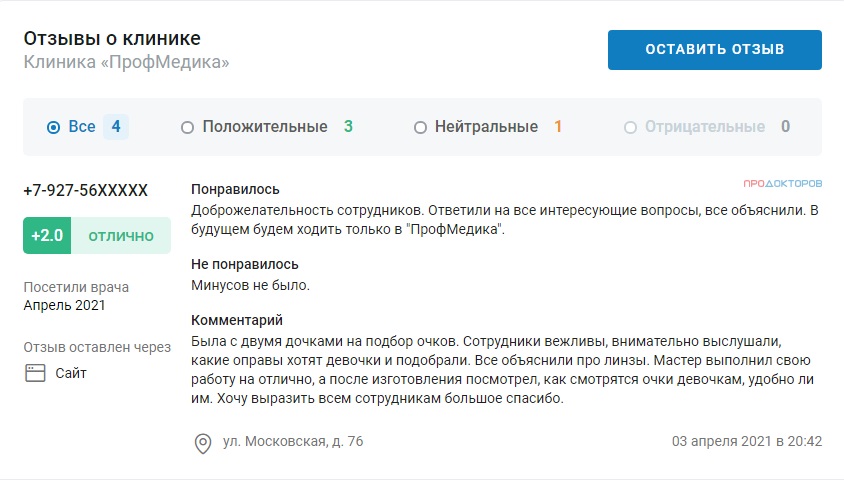Viewport: 844px width, 480px height.
Task: Select the "Отрицательные" radio option
Action: (630, 127)
